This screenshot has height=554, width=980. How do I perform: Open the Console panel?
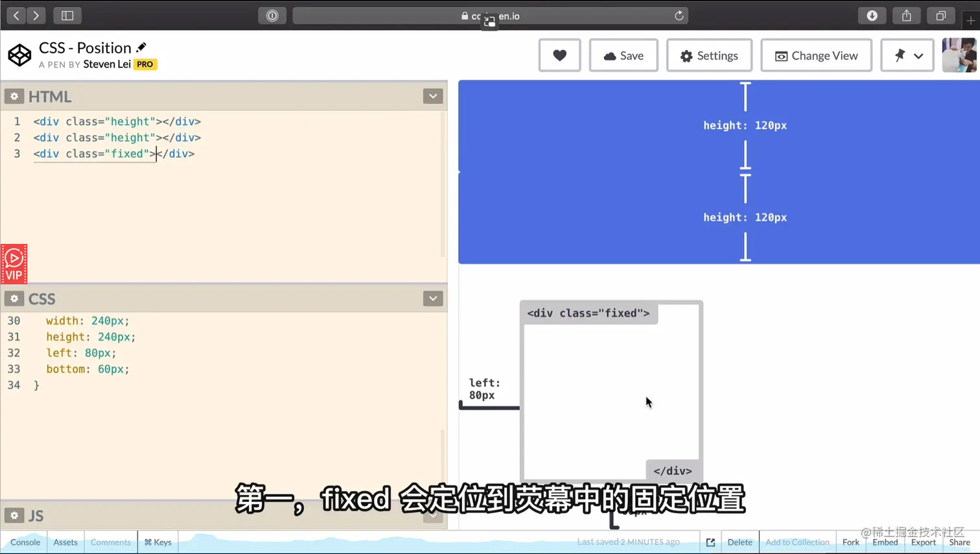tap(25, 542)
